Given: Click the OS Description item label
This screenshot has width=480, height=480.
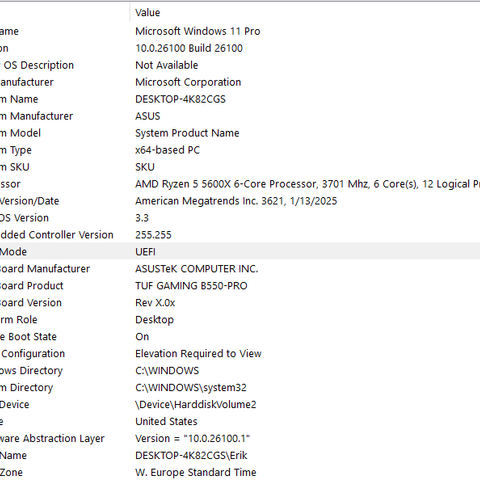Looking at the screenshot, I should [37, 65].
